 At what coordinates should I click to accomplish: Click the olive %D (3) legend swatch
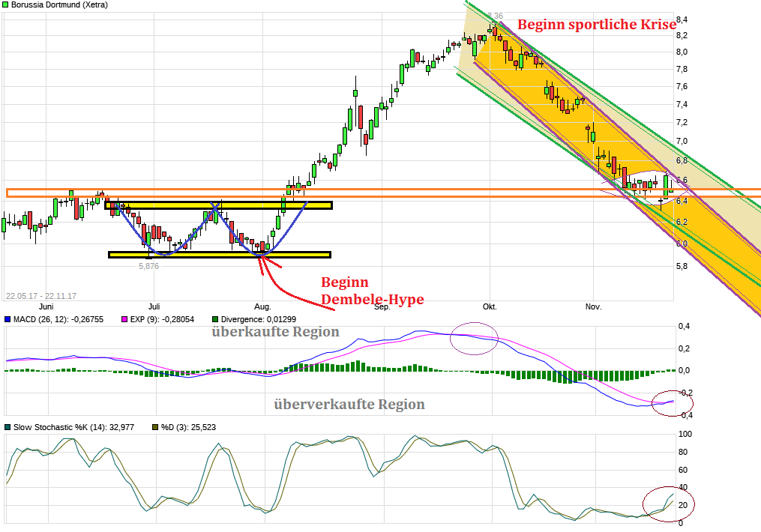tap(155, 427)
